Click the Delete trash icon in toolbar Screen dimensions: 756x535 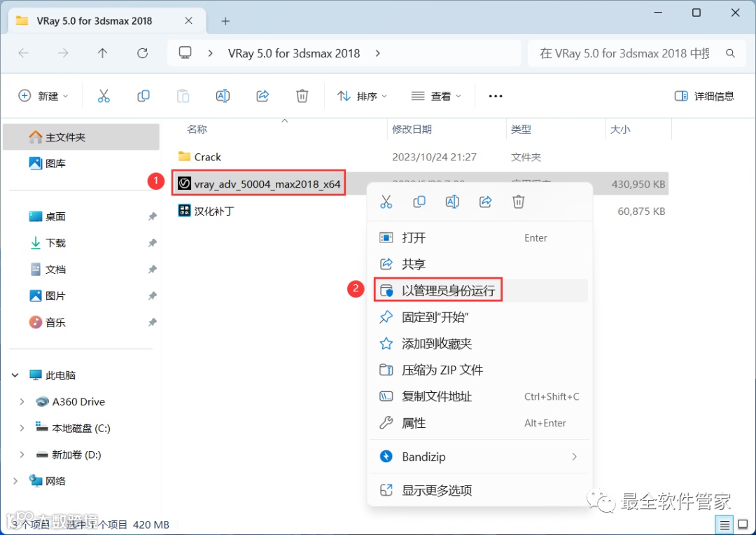point(302,96)
